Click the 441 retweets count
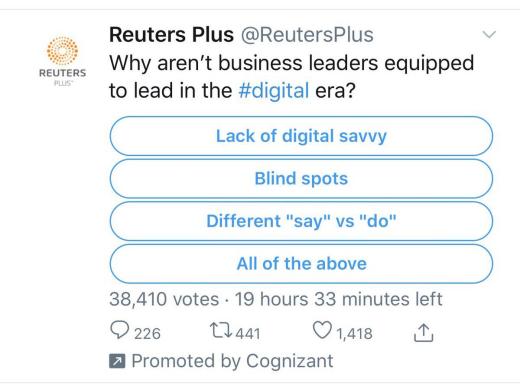 pyautogui.click(x=247, y=333)
